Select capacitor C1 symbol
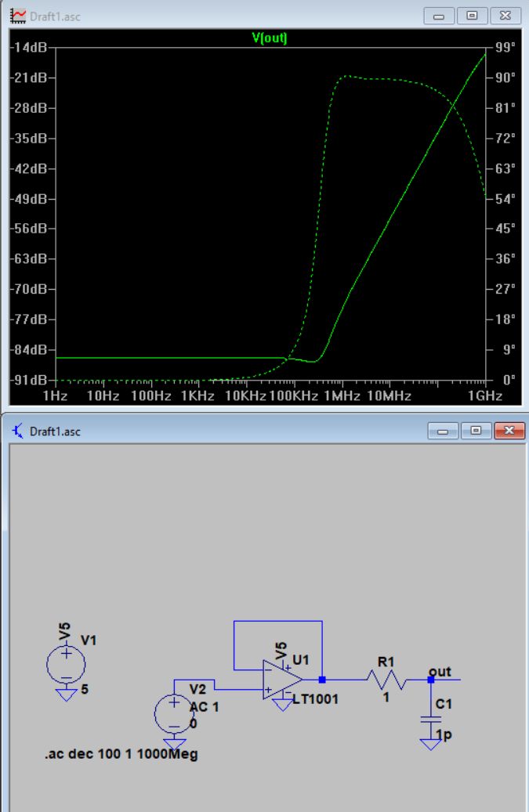This screenshot has width=529, height=812. (x=430, y=719)
